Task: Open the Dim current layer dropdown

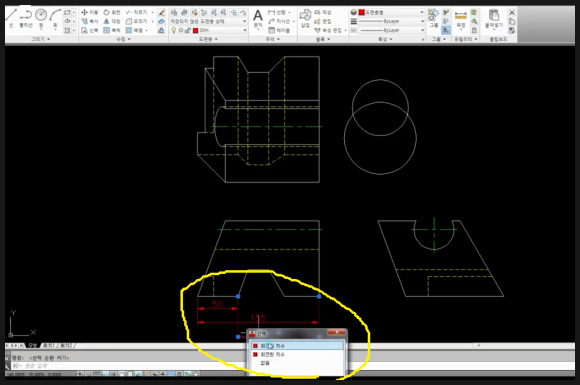Action: point(208,30)
